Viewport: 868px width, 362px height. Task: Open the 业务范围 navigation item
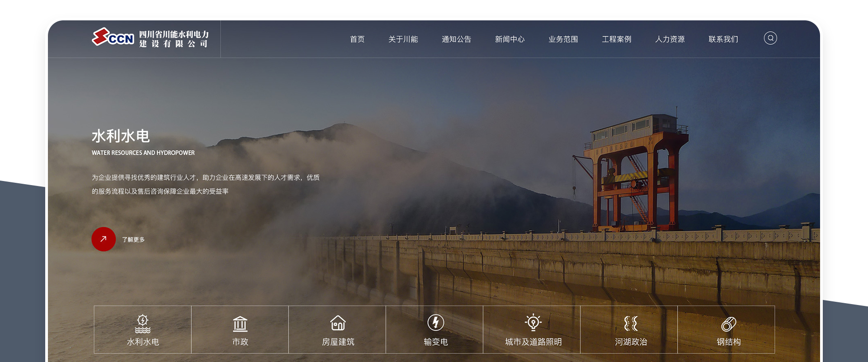pyautogui.click(x=563, y=39)
